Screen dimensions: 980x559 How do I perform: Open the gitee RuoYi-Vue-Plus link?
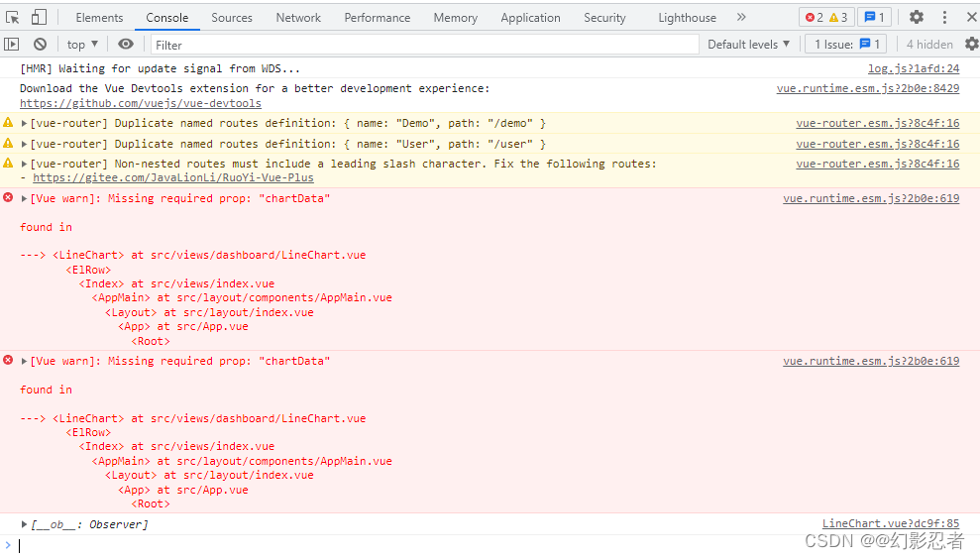pos(173,177)
